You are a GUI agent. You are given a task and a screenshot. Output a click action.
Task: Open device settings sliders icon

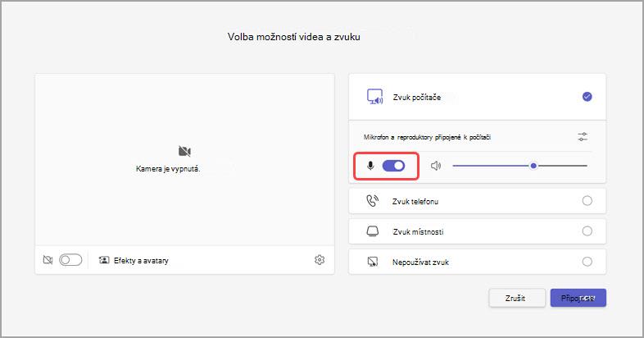[x=583, y=136]
